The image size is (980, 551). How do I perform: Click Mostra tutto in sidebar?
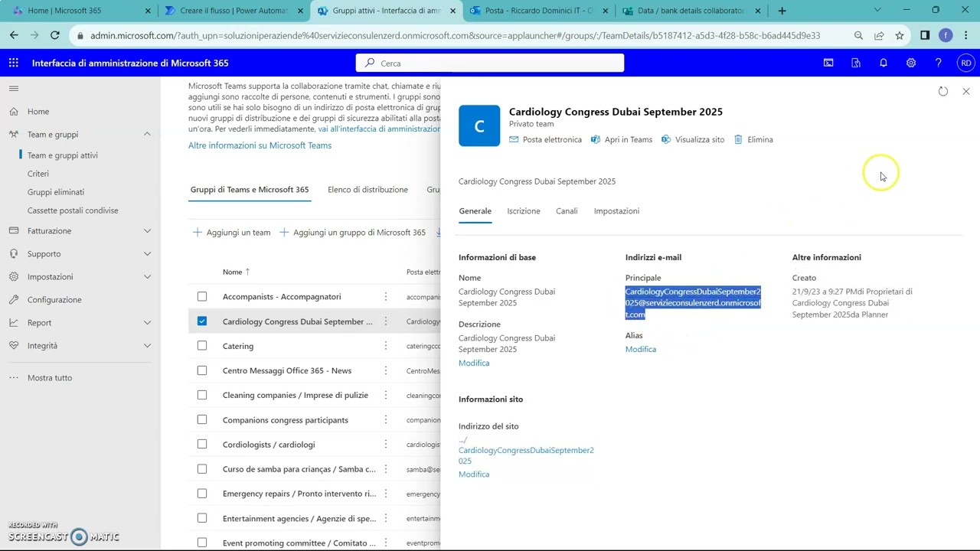(50, 377)
